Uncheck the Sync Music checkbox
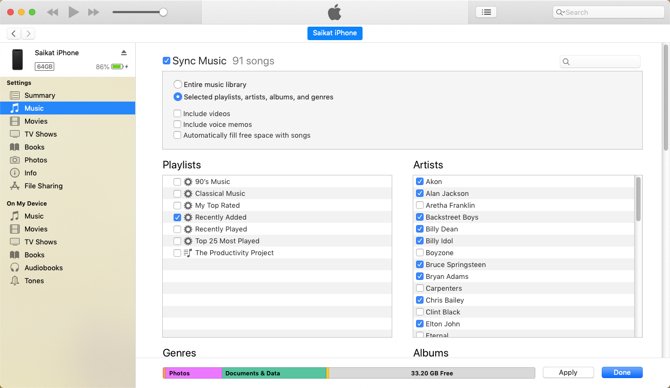This screenshot has height=388, width=670. [x=167, y=61]
